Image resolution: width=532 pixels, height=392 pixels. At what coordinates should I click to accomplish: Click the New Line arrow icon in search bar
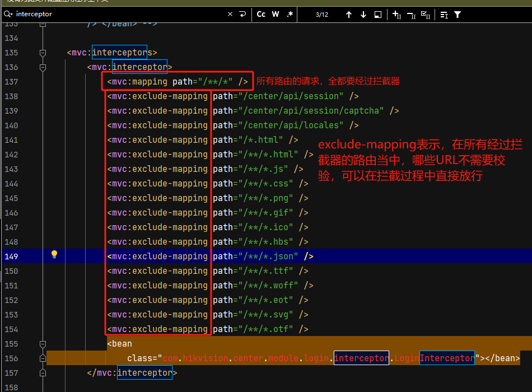(242, 14)
